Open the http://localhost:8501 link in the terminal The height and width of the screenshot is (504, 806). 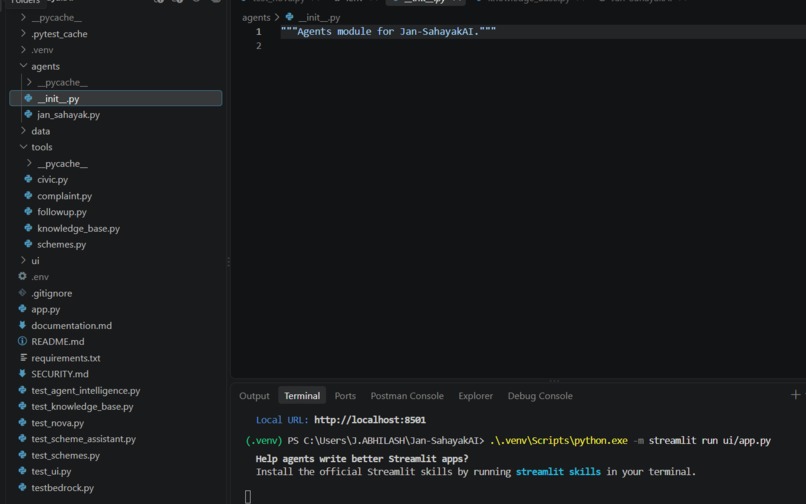tap(370, 420)
